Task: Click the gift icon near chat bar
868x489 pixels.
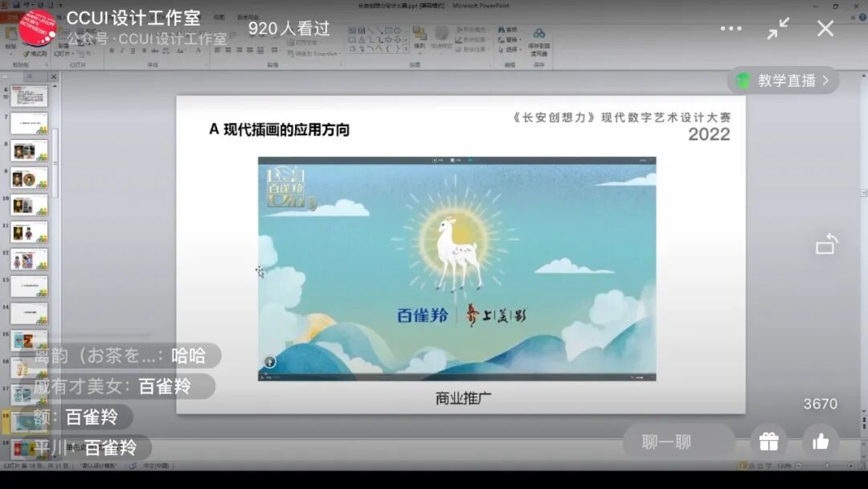Action: [768, 441]
